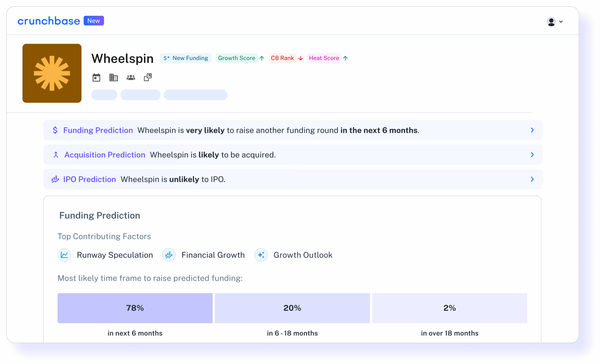Click the Financial Growth factor icon

(169, 255)
